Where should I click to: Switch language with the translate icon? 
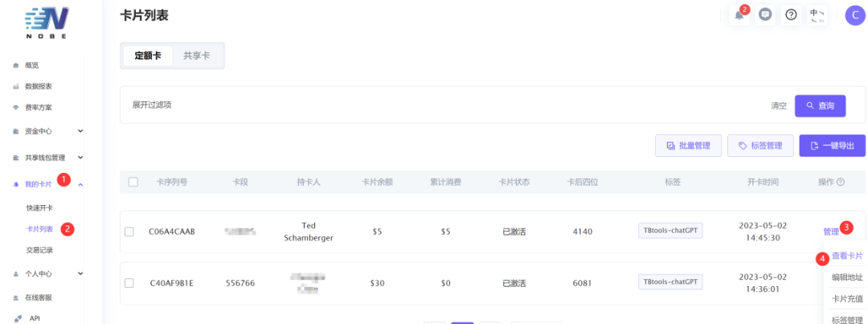click(817, 15)
